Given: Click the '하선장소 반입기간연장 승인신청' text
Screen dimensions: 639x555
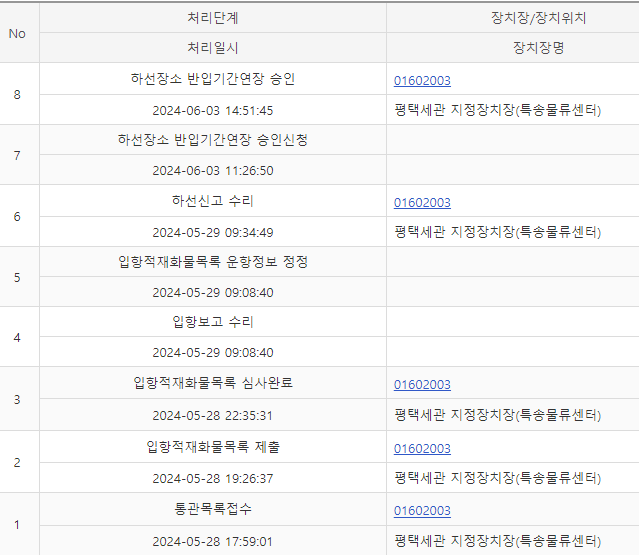Looking at the screenshot, I should click(x=213, y=140).
